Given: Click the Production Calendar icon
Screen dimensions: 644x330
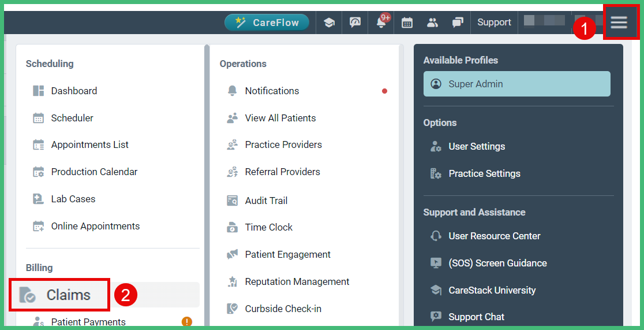Looking at the screenshot, I should 38,172.
